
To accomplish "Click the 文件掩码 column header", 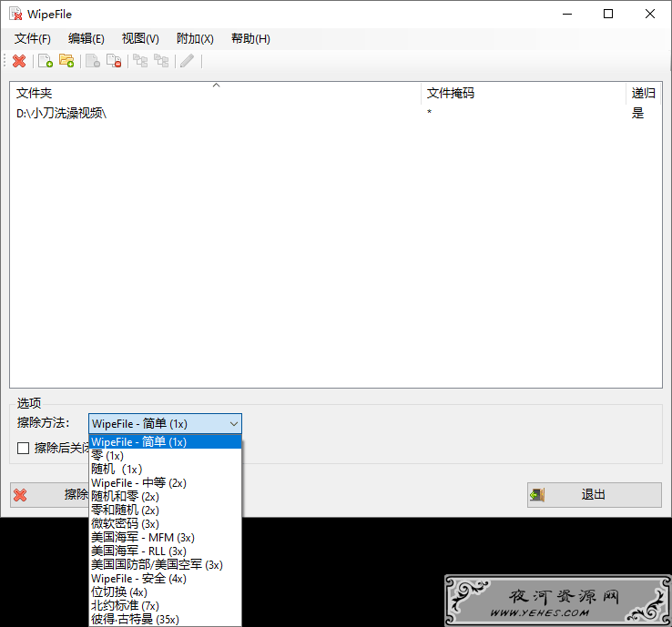I will pyautogui.click(x=524, y=93).
